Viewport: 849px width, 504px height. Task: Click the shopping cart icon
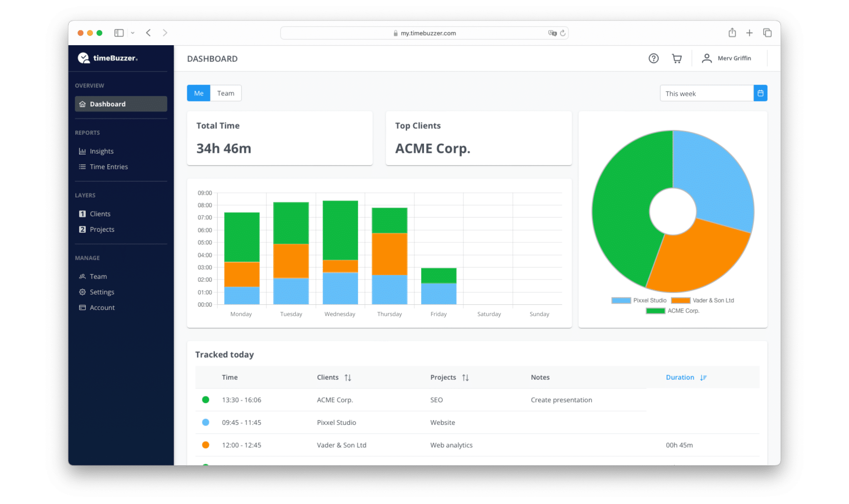coord(676,58)
